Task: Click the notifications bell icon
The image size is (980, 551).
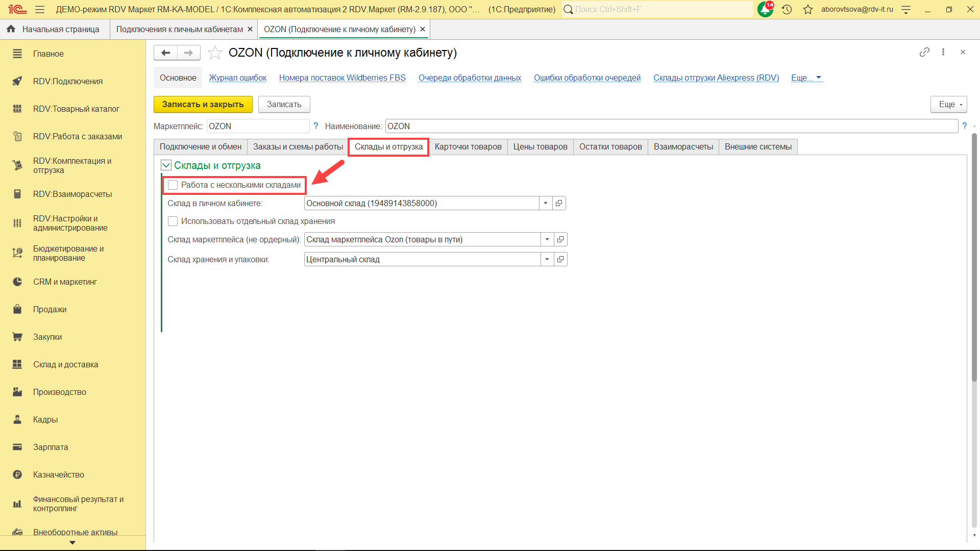Action: tap(765, 9)
